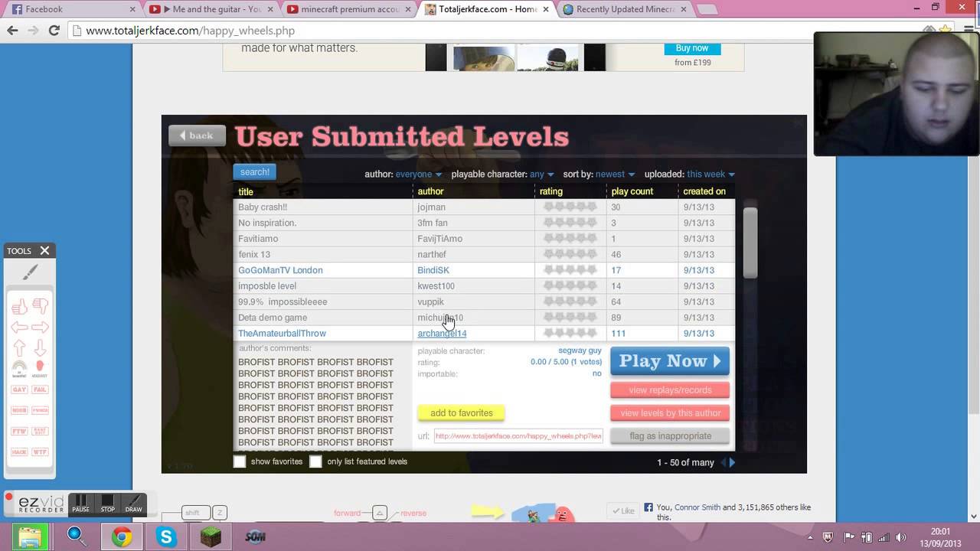Click view levels by this author

point(670,413)
